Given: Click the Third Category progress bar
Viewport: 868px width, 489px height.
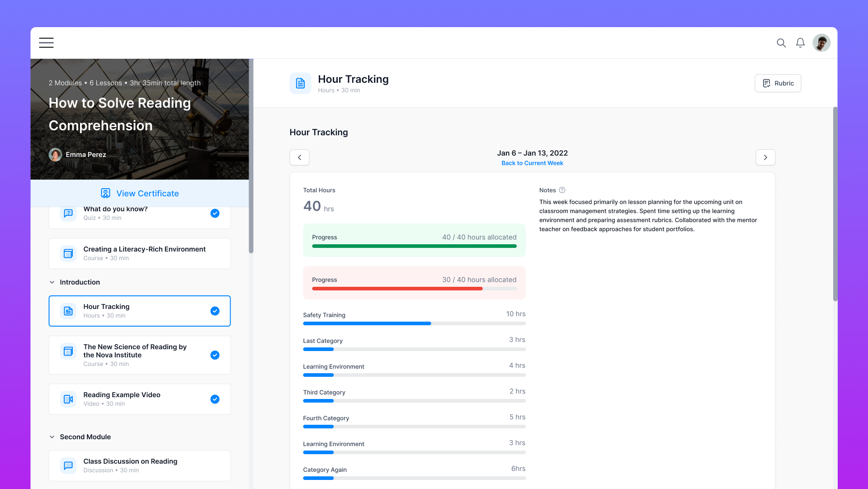Looking at the screenshot, I should pos(414,401).
